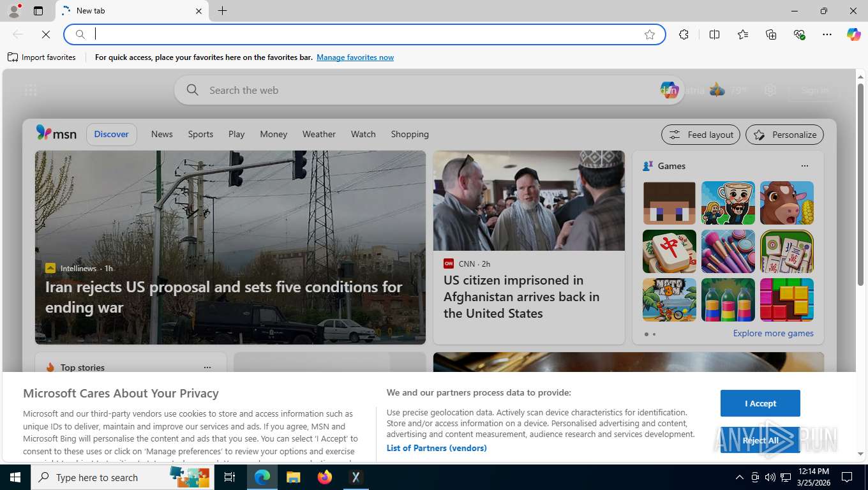The height and width of the screenshot is (490, 868).
Task: Switch to the News tab
Action: (x=161, y=134)
